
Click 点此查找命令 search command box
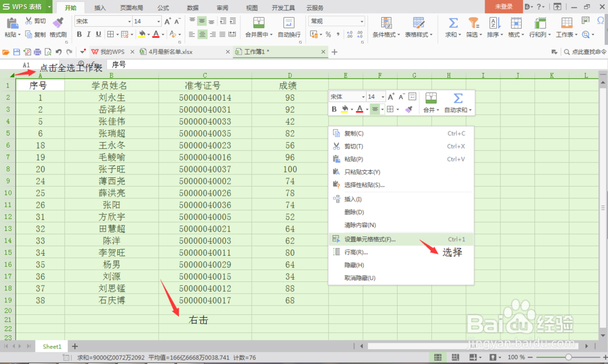pos(585,52)
